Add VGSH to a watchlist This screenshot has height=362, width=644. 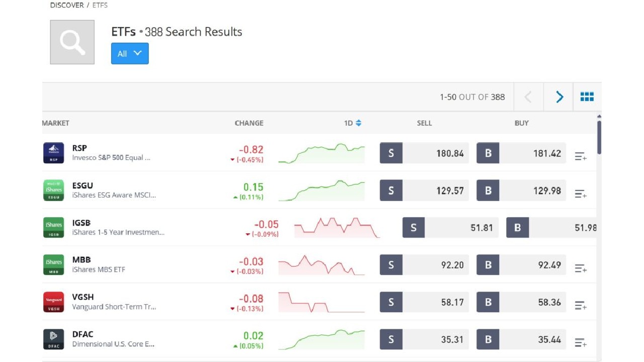[581, 305]
